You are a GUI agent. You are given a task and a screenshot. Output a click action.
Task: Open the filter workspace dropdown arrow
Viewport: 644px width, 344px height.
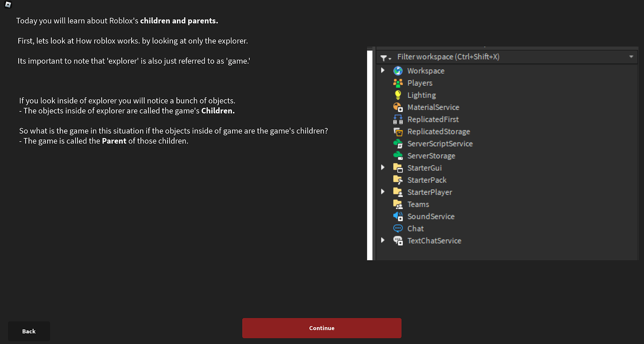tap(631, 56)
